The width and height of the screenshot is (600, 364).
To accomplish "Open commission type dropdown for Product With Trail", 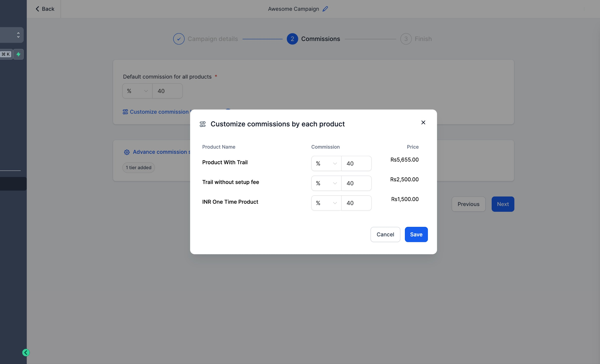I will [326, 164].
